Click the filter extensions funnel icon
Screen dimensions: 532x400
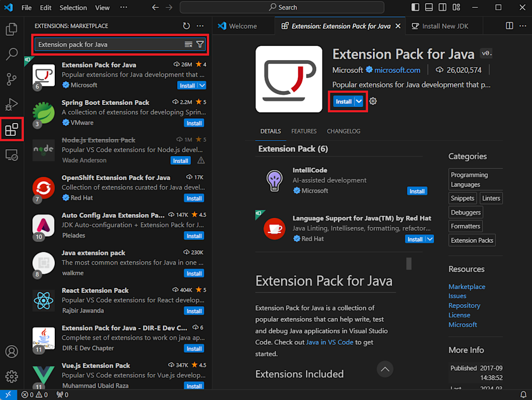pyautogui.click(x=200, y=44)
